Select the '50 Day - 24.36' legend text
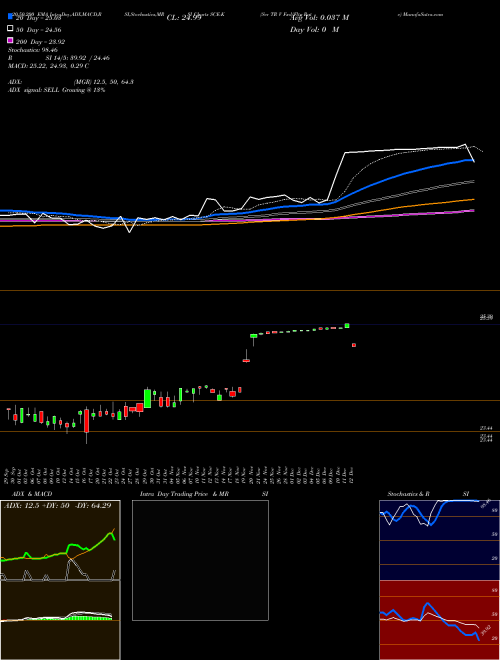 click(39, 30)
